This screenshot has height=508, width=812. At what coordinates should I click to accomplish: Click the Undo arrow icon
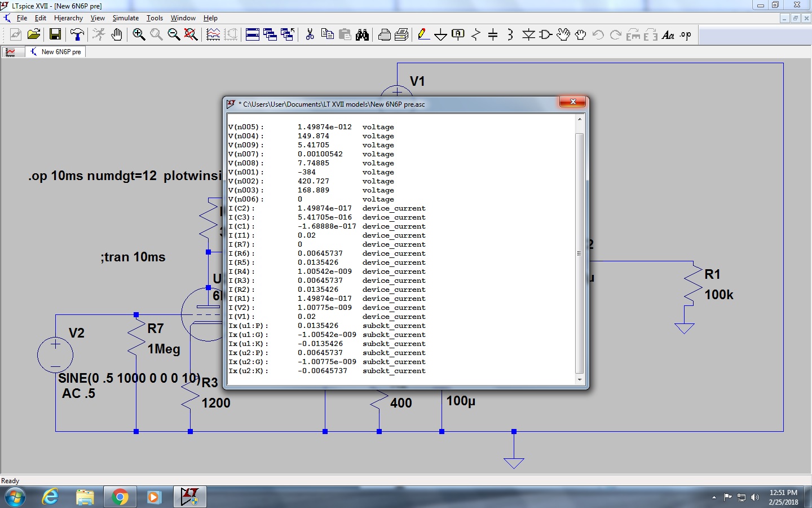pyautogui.click(x=598, y=35)
